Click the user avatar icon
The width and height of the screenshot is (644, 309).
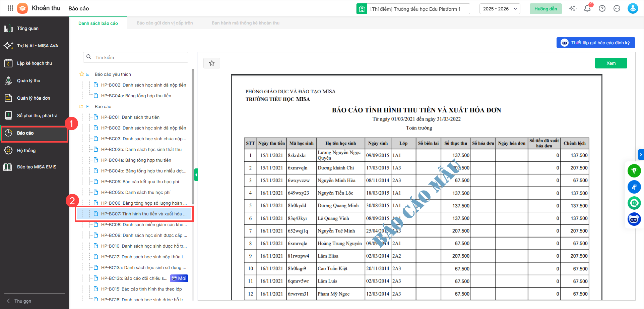633,9
